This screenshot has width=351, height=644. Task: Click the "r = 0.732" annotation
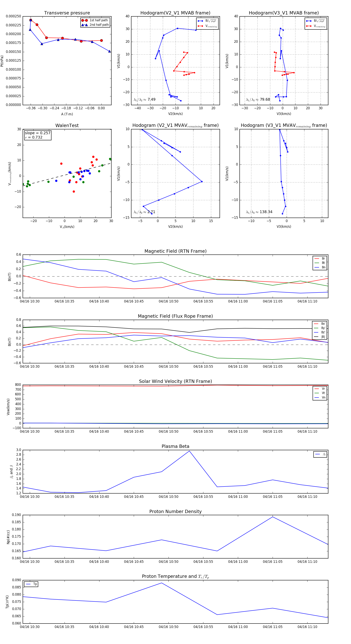point(34,137)
